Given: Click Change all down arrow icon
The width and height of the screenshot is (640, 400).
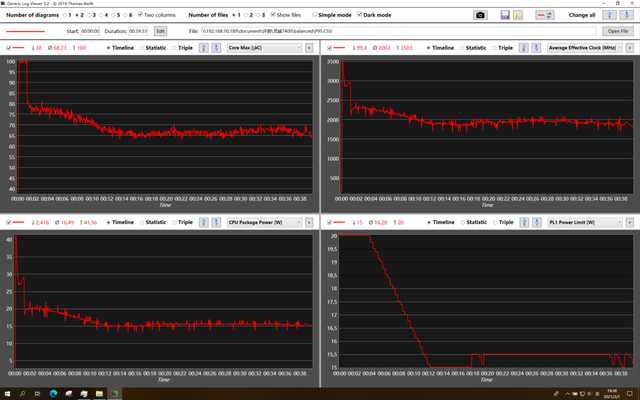Looking at the screenshot, I should (x=627, y=15).
